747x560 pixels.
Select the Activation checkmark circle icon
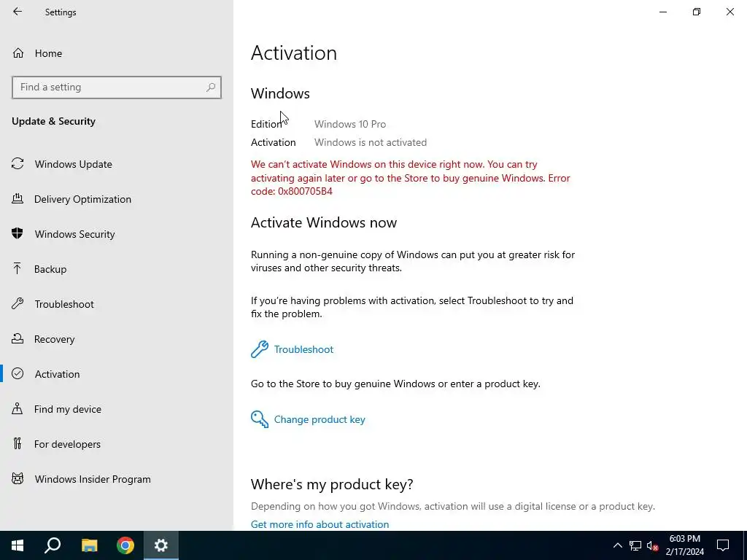(18, 374)
